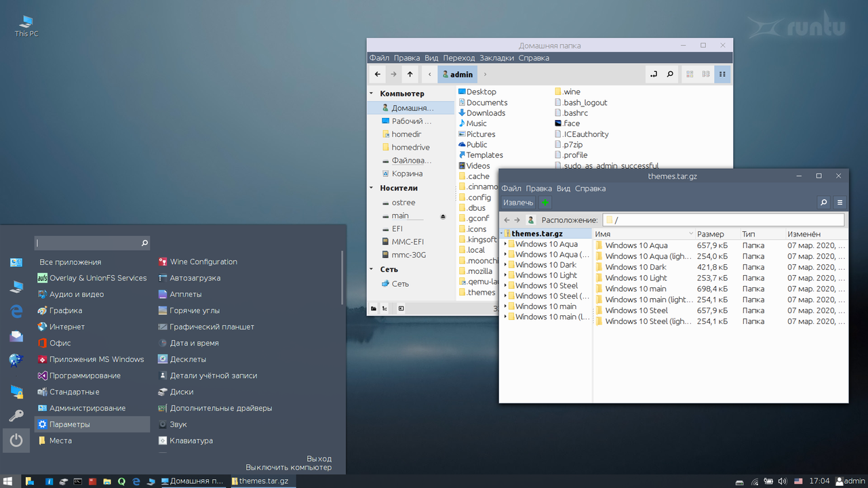Expand Windows 10 main in archive tree

pos(505,306)
